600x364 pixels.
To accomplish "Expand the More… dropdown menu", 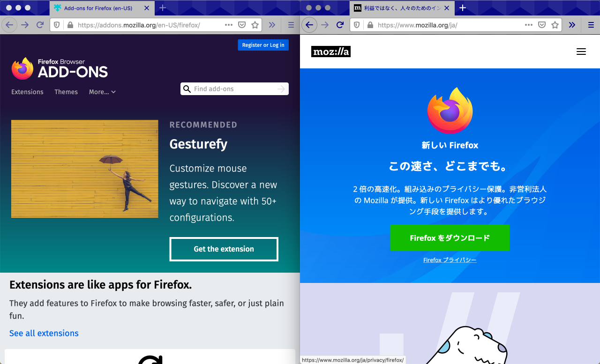I will [x=102, y=92].
